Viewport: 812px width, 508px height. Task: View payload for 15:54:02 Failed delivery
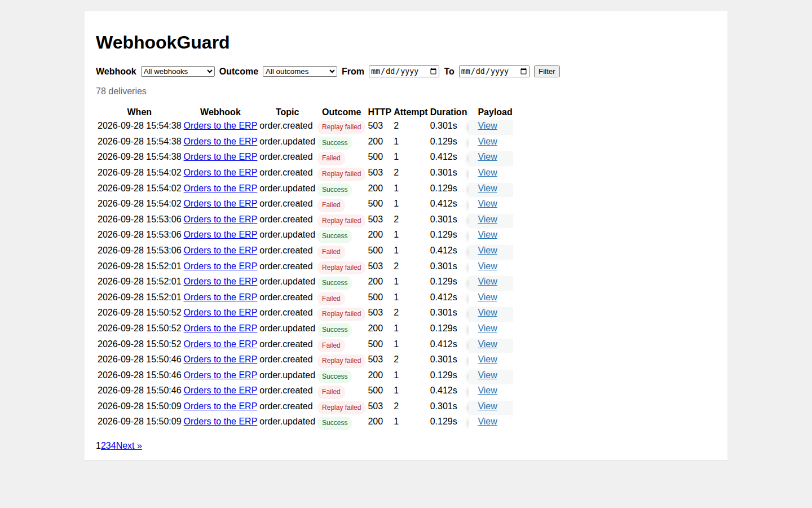click(x=487, y=203)
